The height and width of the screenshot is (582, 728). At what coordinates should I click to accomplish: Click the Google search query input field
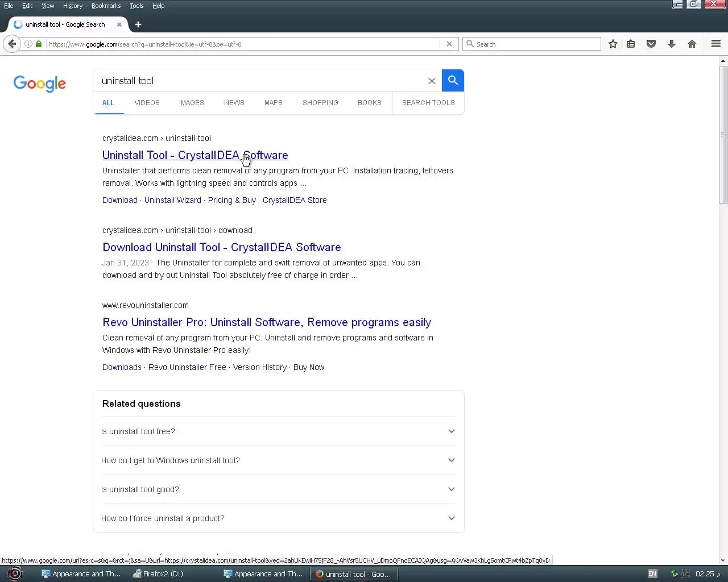262,81
